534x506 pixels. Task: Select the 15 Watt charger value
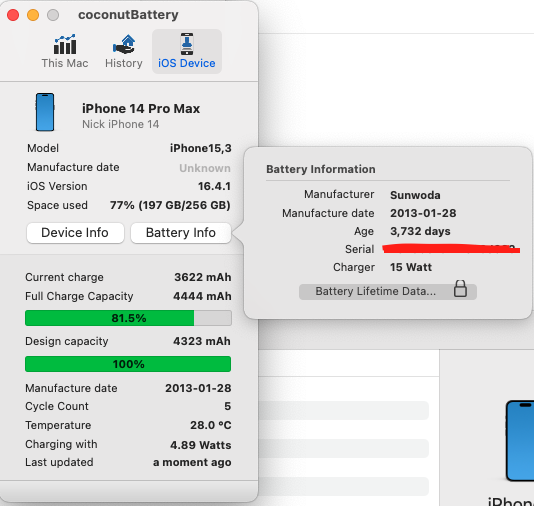tap(411, 267)
